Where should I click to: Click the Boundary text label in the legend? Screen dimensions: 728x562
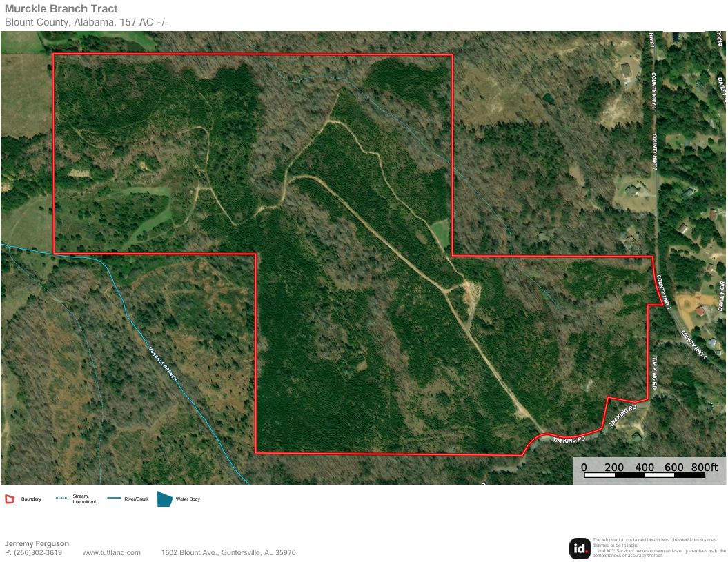[x=30, y=499]
